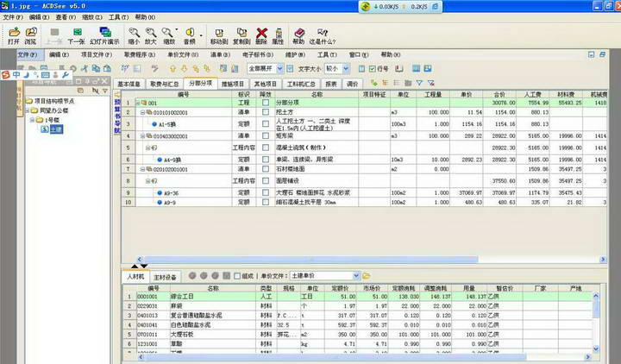Check the 降效 box for row 挖土方
The width and height of the screenshot is (621, 364).
tap(265, 112)
